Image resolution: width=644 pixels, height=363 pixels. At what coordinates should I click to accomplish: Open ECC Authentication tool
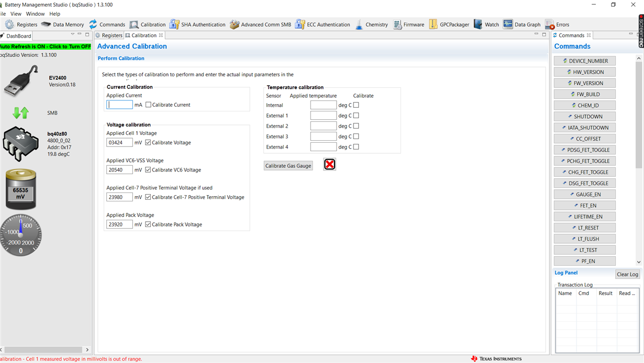(x=323, y=25)
